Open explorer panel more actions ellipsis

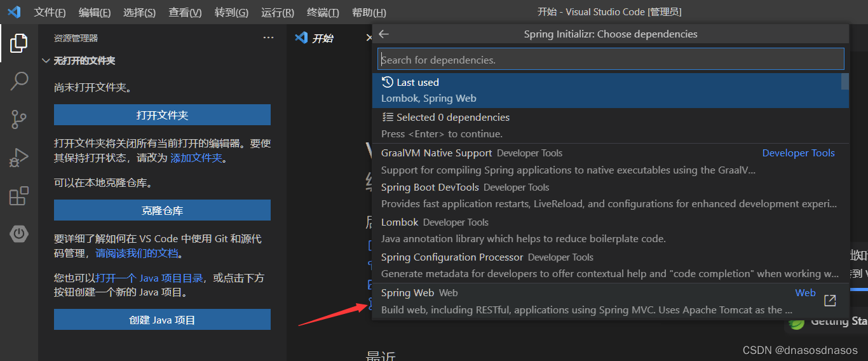[268, 38]
